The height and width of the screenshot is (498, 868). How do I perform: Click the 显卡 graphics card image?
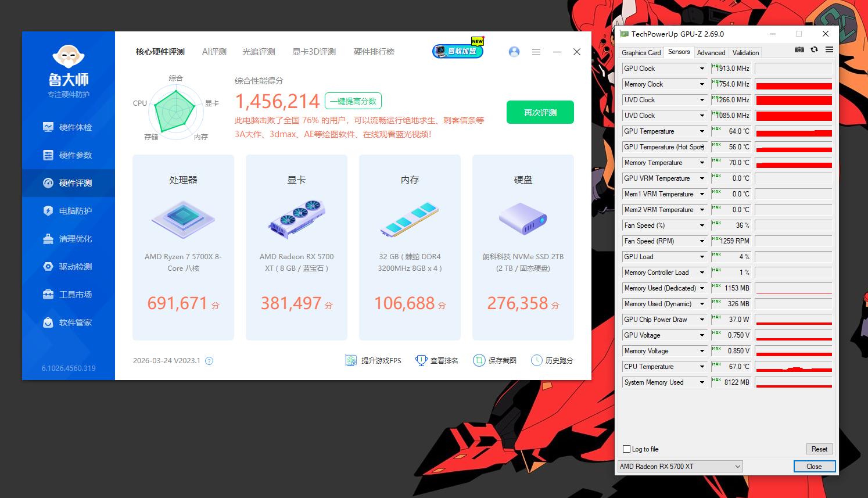(x=296, y=220)
